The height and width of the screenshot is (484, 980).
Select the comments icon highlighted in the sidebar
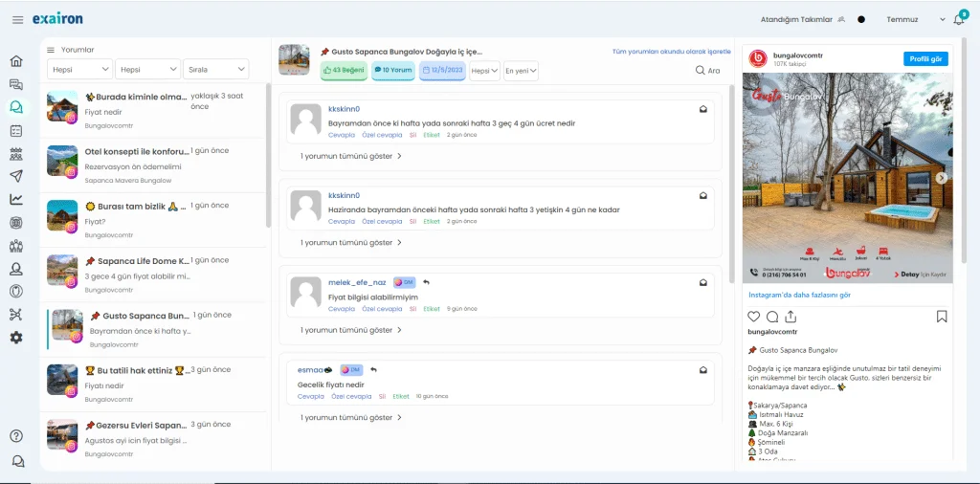(x=16, y=107)
